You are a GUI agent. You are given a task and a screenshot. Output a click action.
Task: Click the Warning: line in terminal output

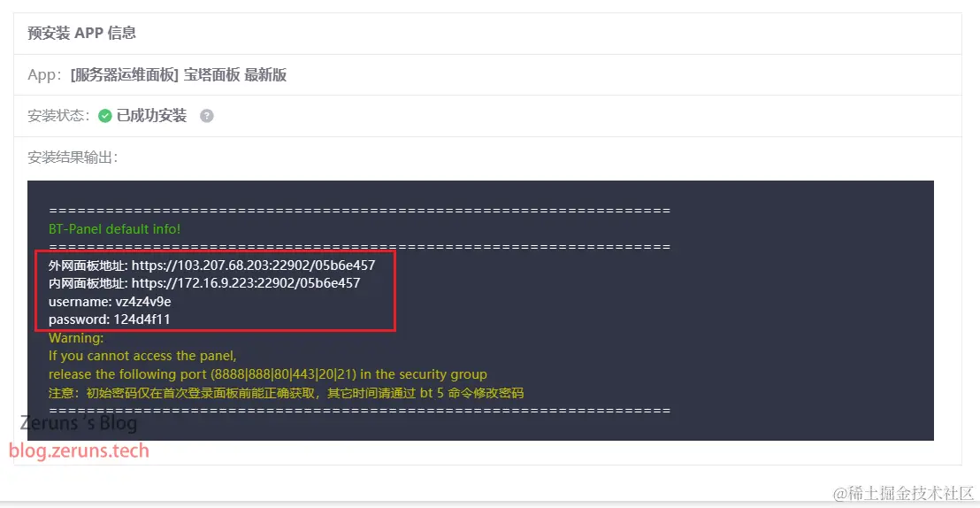click(76, 338)
